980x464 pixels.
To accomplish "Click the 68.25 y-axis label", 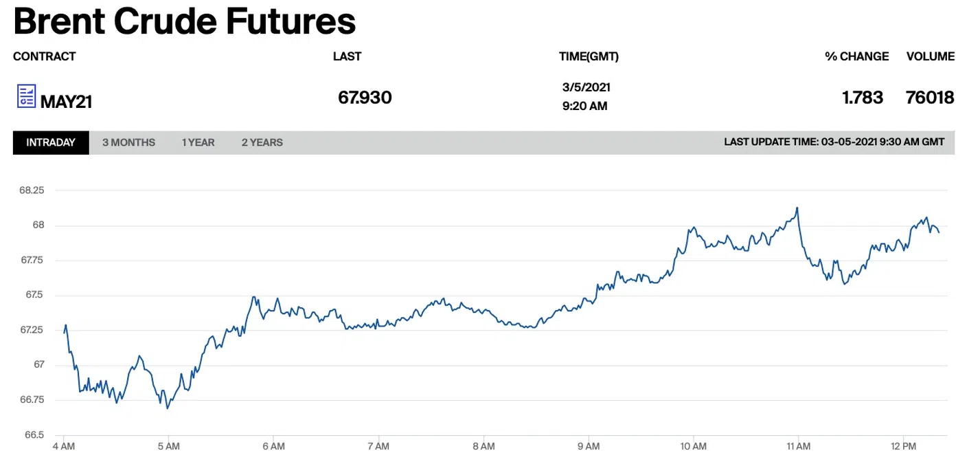I will pos(32,190).
